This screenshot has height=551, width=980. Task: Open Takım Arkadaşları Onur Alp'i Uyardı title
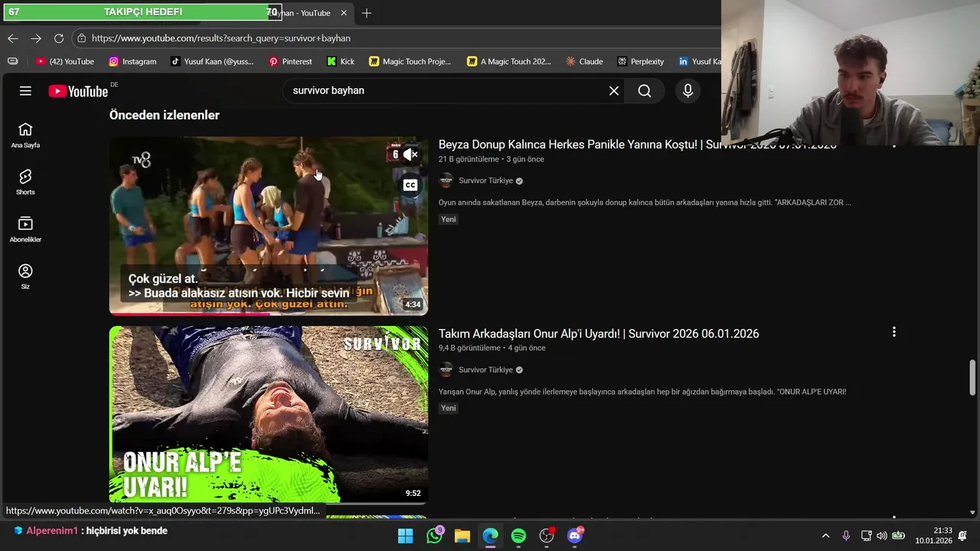point(599,334)
